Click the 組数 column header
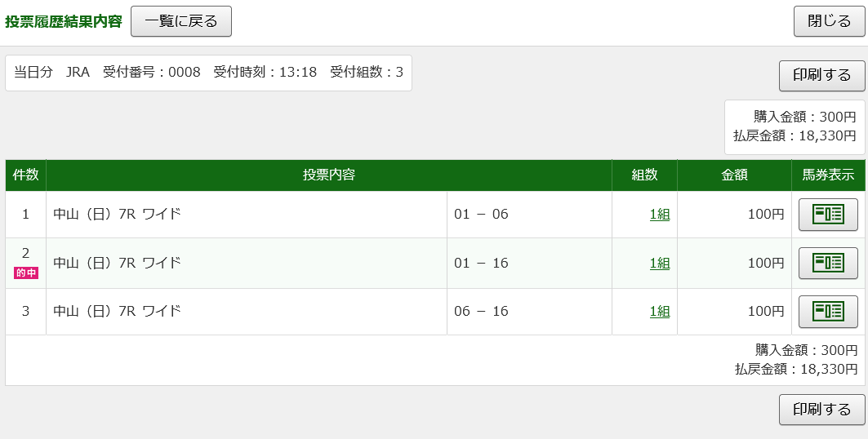Image resolution: width=868 pixels, height=439 pixels. click(643, 175)
